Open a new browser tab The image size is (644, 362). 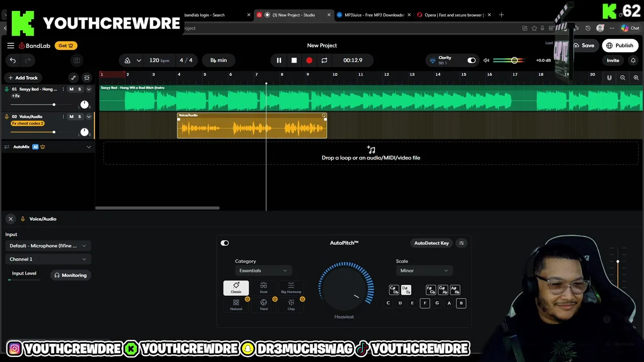click(x=501, y=15)
